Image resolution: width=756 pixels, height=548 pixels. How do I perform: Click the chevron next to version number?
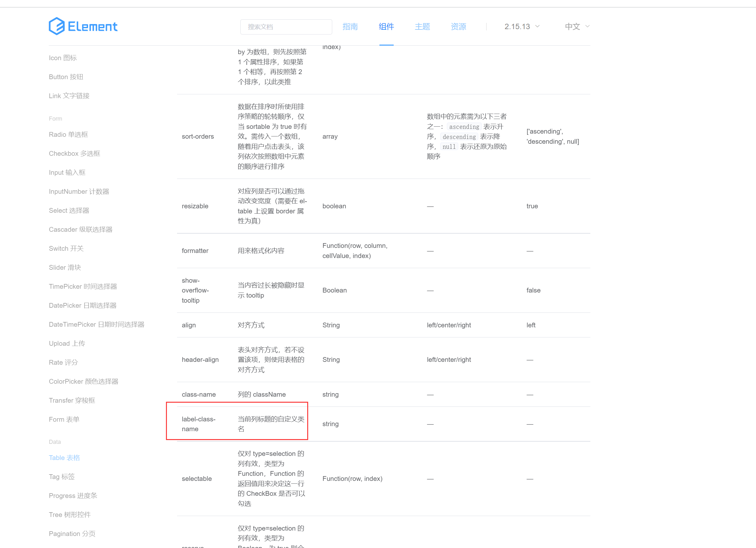[537, 26]
